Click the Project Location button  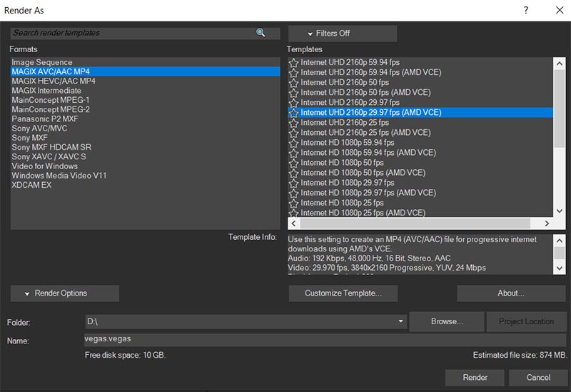[526, 322]
